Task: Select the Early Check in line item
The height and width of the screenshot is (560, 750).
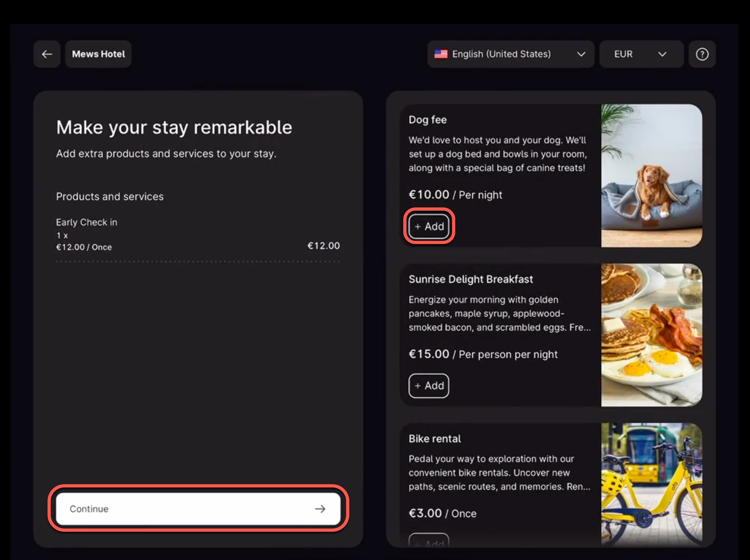Action: (86, 223)
